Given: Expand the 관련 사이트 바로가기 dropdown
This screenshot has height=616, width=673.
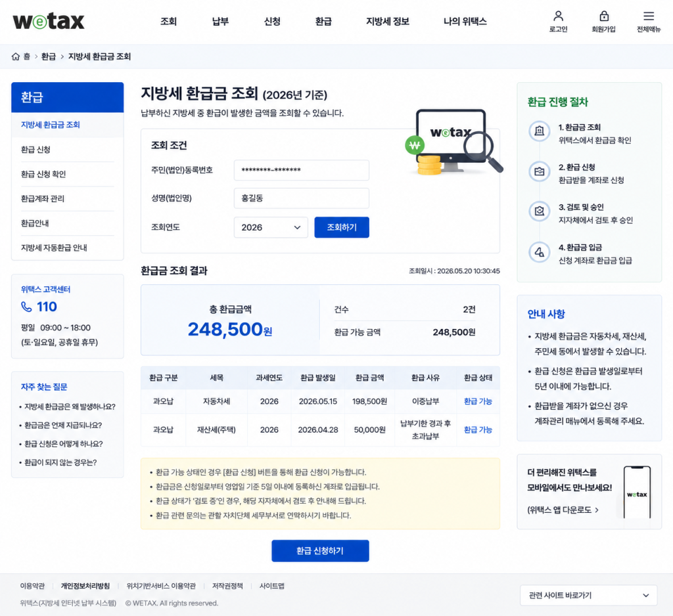Looking at the screenshot, I should pyautogui.click(x=588, y=596).
